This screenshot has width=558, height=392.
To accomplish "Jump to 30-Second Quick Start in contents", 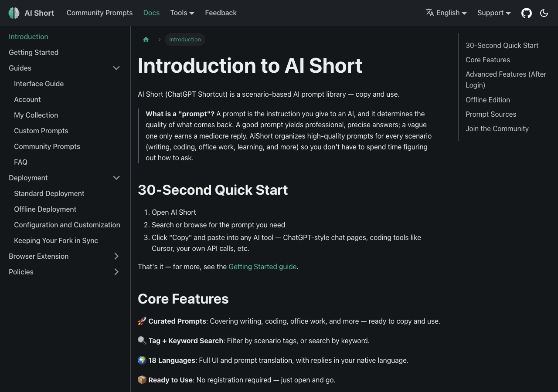I will tap(502, 45).
